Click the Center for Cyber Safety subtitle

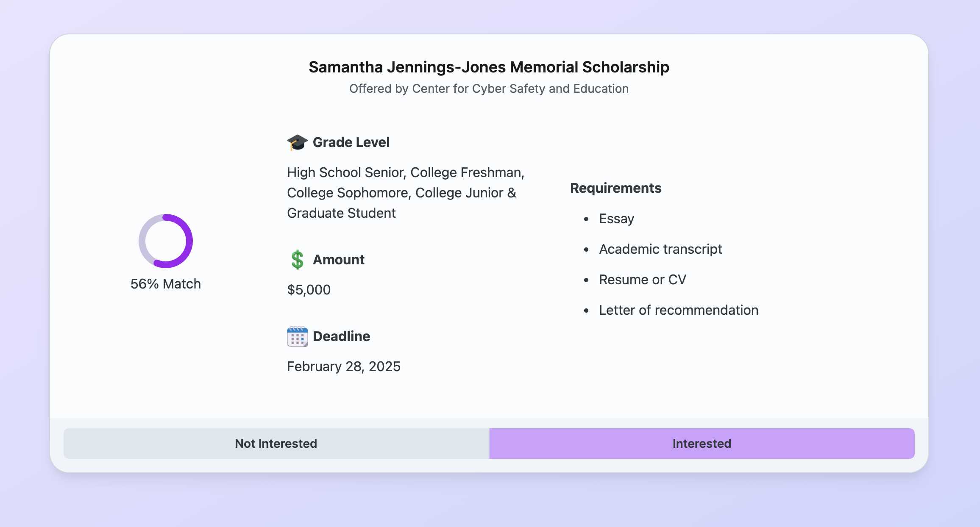[489, 89]
